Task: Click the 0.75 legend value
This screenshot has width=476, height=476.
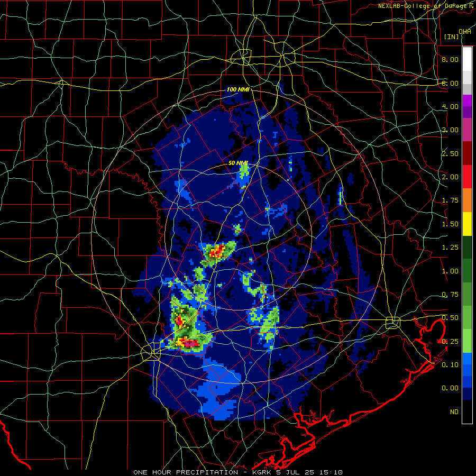Action: click(x=450, y=295)
